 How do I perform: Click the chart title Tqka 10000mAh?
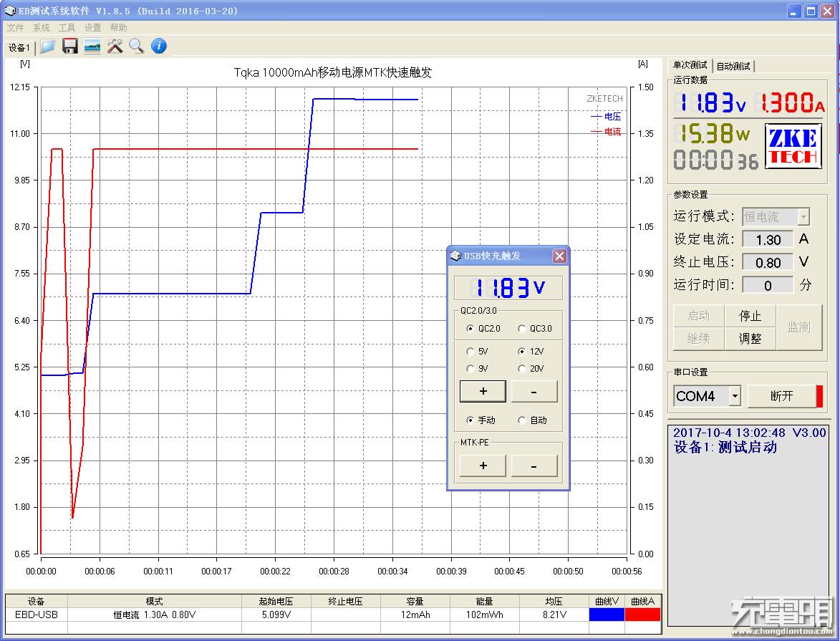pyautogui.click(x=333, y=72)
